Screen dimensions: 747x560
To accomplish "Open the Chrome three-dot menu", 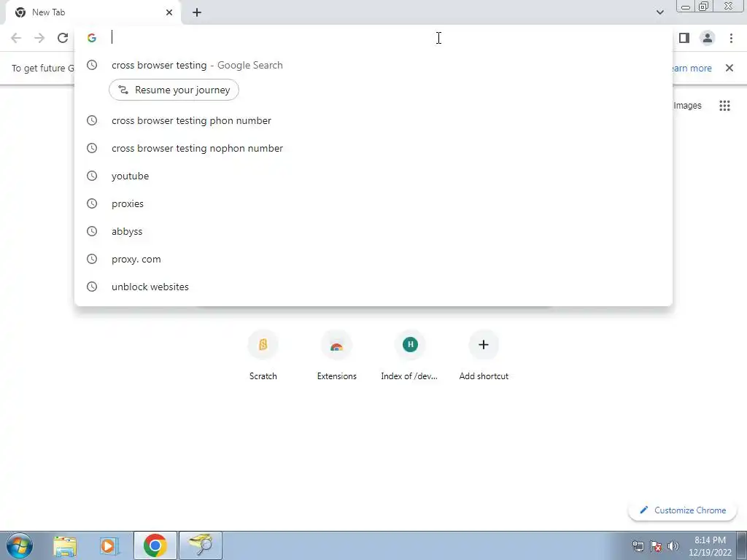I will pyautogui.click(x=731, y=38).
